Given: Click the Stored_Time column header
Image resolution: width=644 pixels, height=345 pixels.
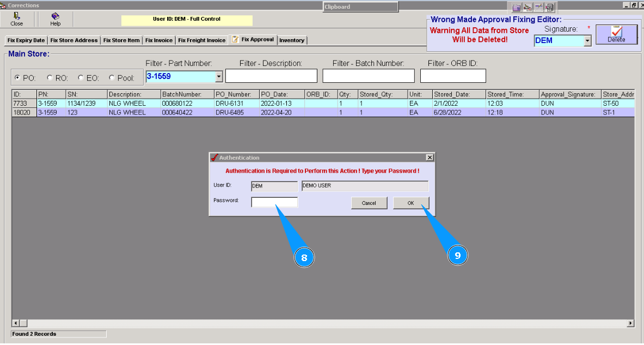Looking at the screenshot, I should 513,95.
